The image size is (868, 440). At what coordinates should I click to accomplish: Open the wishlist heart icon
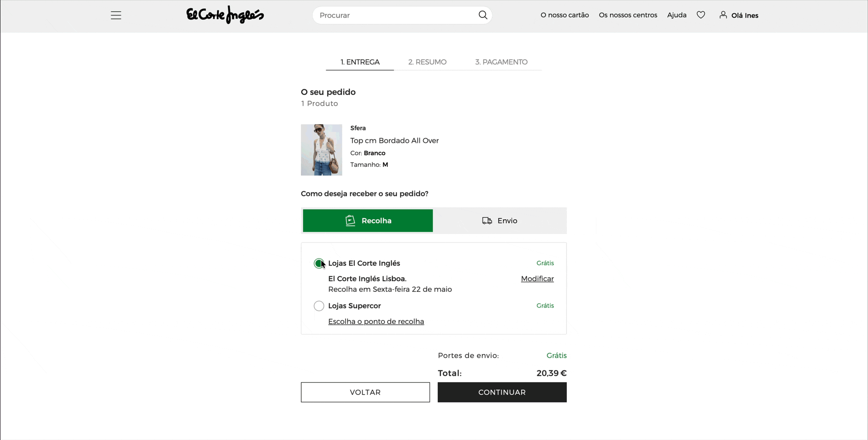(x=701, y=15)
